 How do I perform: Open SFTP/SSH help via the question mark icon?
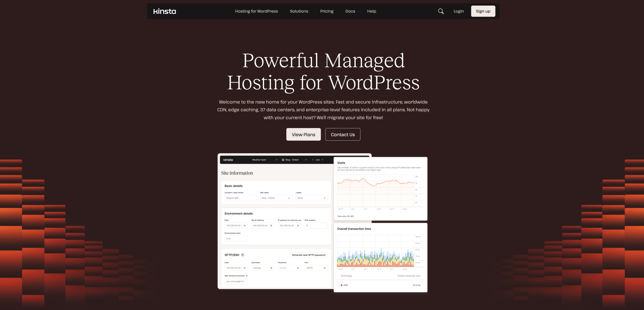[243, 255]
